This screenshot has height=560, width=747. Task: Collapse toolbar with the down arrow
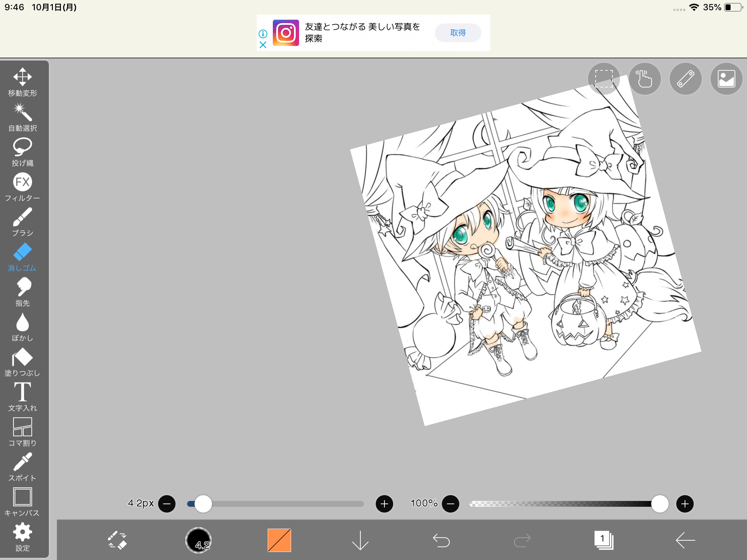[360, 540]
